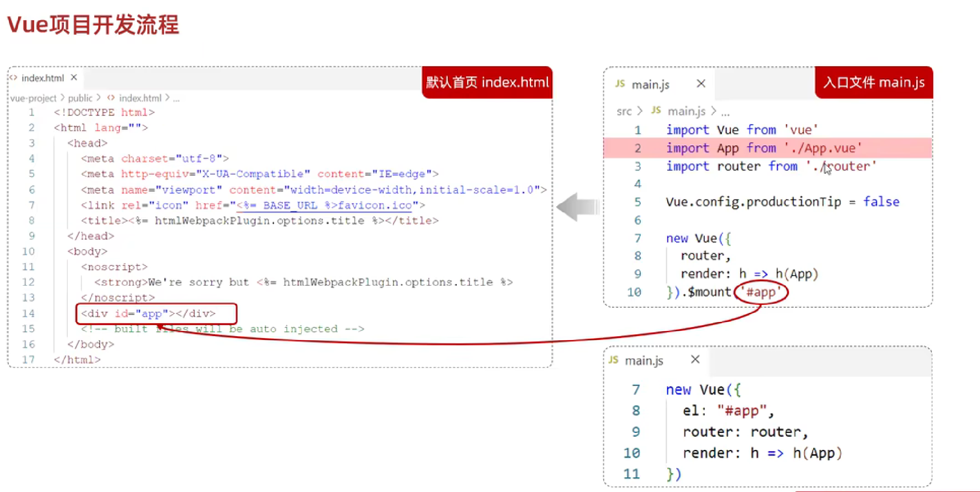Viewport: 980px width, 492px height.
Task: Click render line in upper main.js
Action: point(749,274)
